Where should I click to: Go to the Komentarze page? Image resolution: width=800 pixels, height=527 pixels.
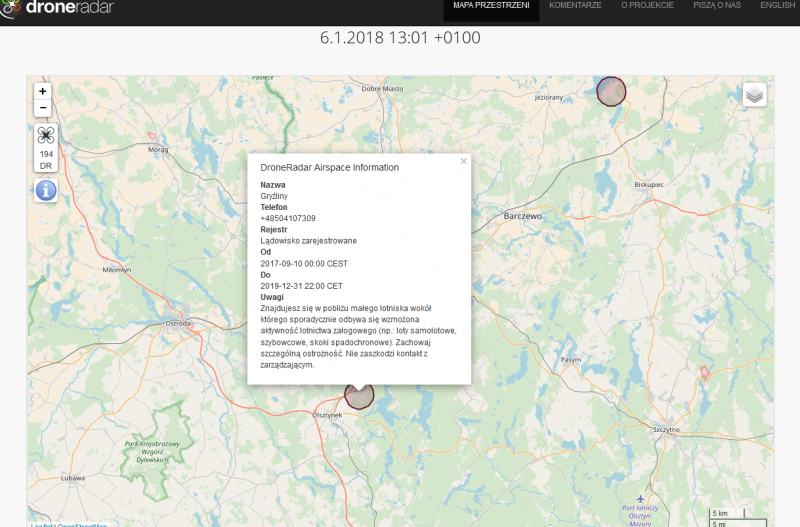point(575,6)
